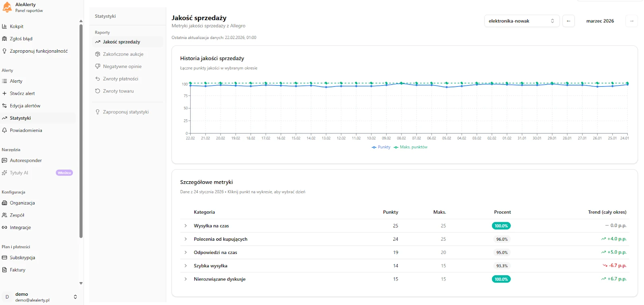Open Zaproponuj statystyki in the reports panel
This screenshot has width=644, height=305.
pos(128,112)
